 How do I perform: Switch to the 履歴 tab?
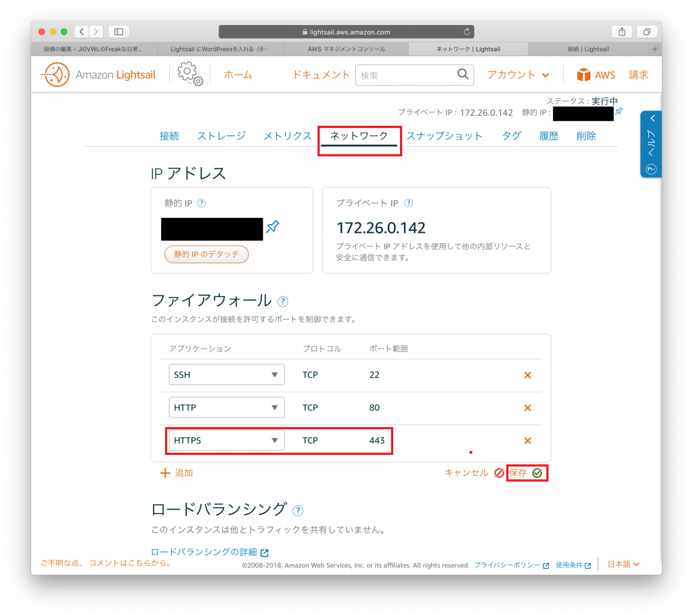coord(549,136)
